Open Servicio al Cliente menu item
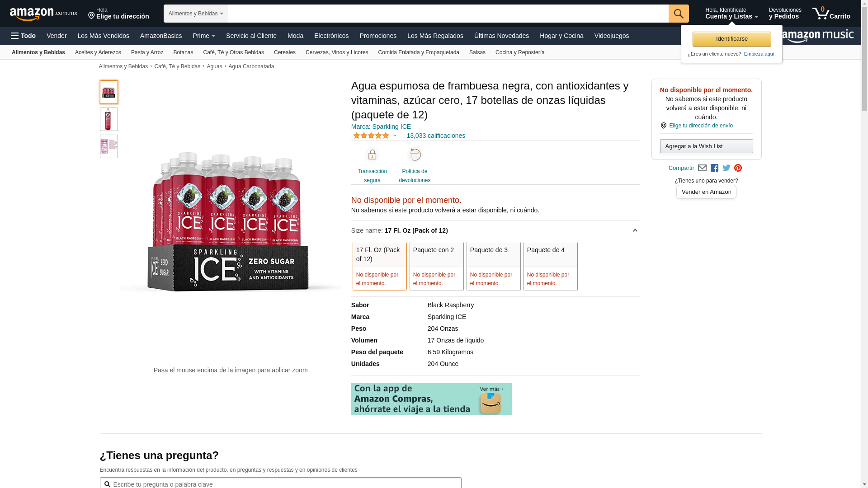 tap(251, 36)
